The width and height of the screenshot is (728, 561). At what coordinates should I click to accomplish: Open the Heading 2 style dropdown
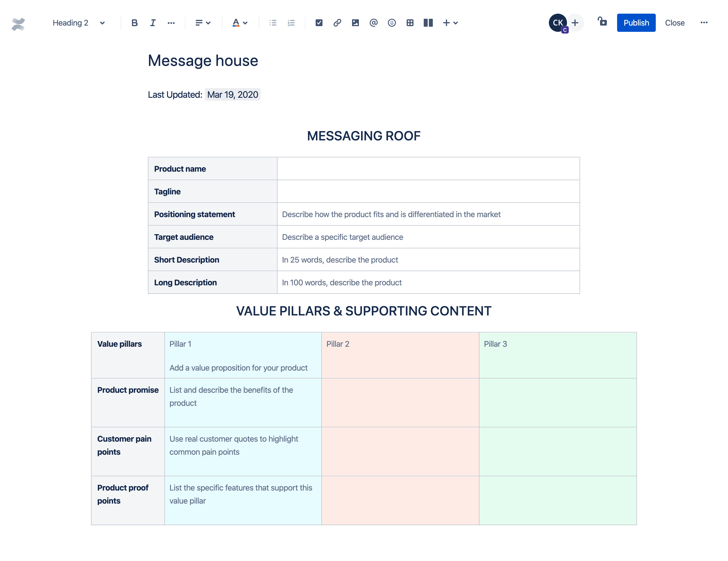(78, 23)
